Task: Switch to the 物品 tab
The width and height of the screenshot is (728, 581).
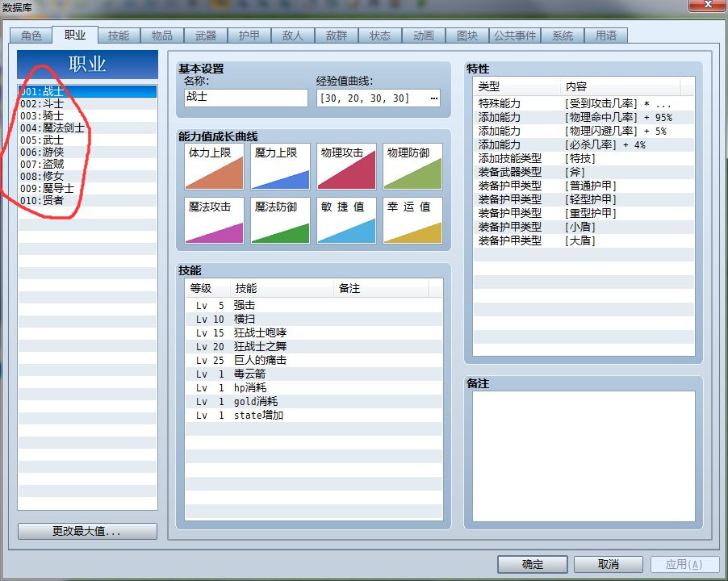Action: tap(162, 36)
